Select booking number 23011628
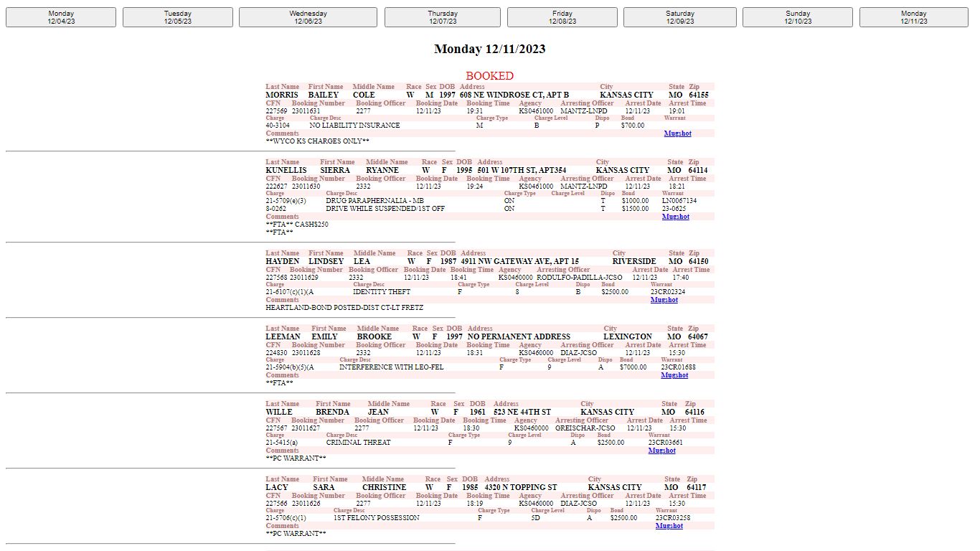This screenshot has height=551, width=980. click(x=306, y=352)
